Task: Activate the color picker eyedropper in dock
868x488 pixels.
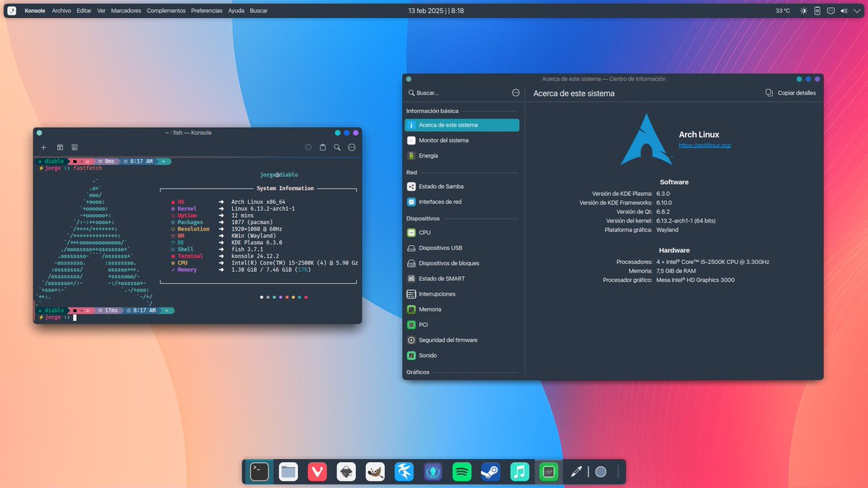Action: pyautogui.click(x=576, y=471)
